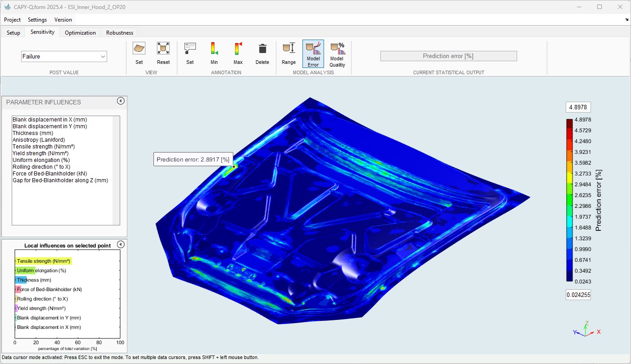Show the Model Quality analysis

pyautogui.click(x=337, y=54)
